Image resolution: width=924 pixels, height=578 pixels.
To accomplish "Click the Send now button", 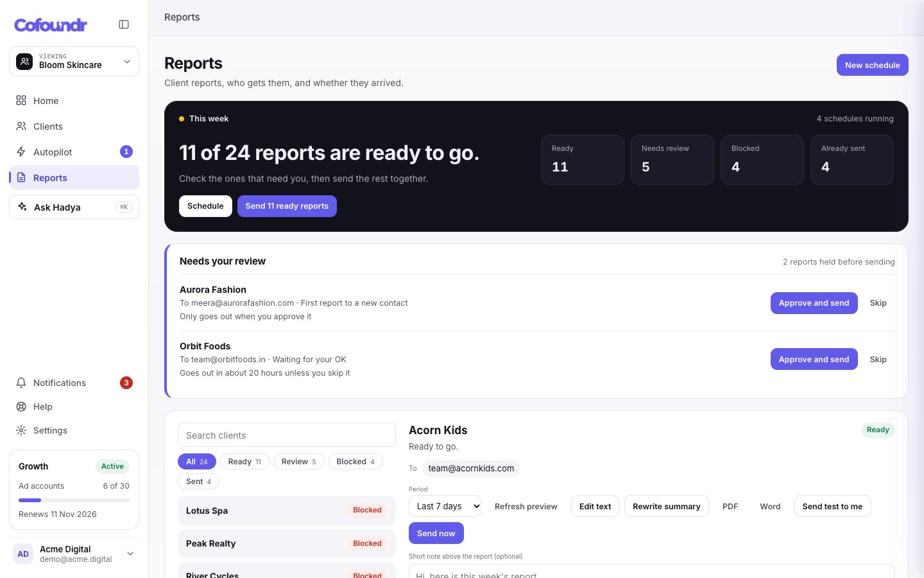I will [x=436, y=533].
